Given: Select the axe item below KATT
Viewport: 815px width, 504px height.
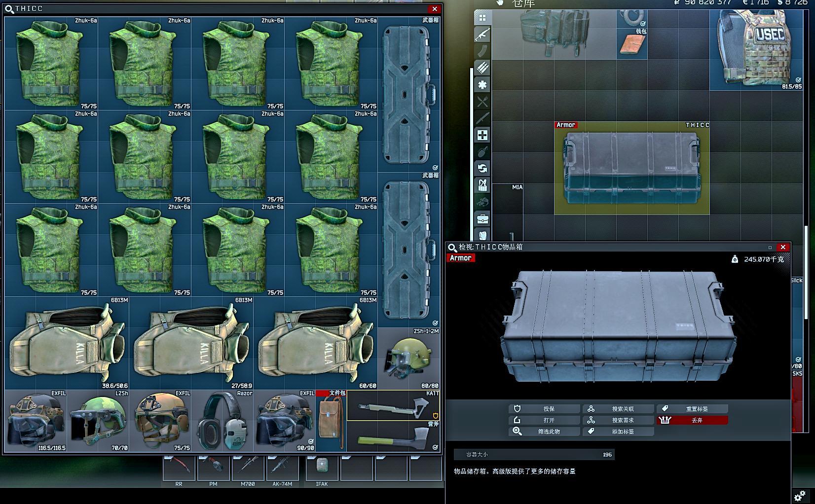Looking at the screenshot, I should 393,436.
